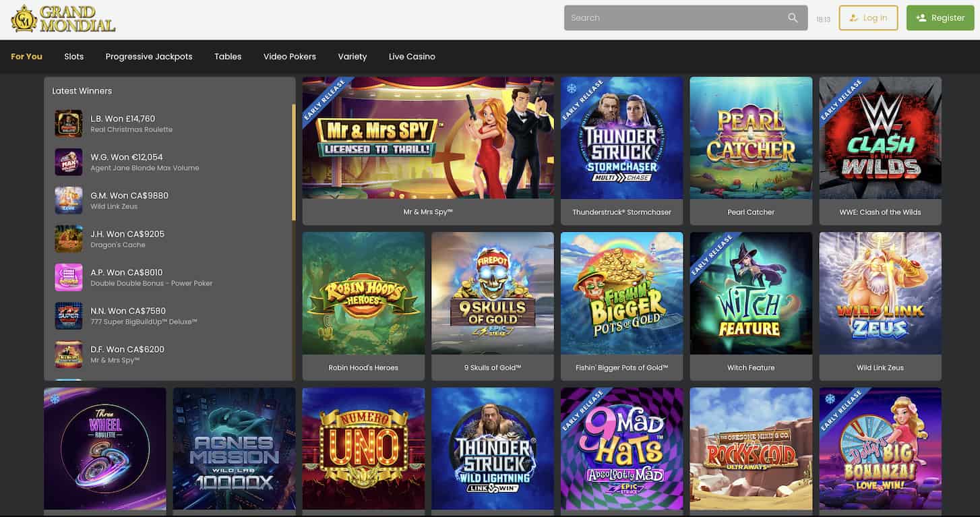Click the Witch Feature caption

(751, 368)
